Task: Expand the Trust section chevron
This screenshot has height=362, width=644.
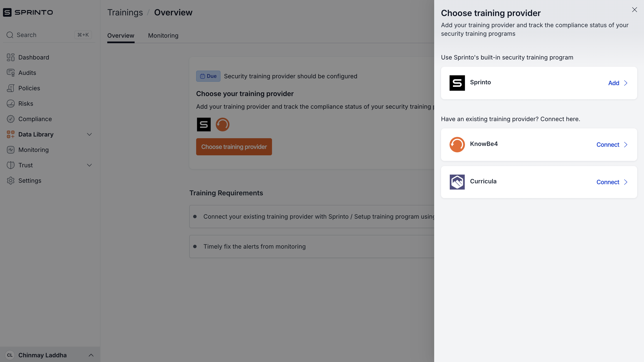Action: coord(89,165)
